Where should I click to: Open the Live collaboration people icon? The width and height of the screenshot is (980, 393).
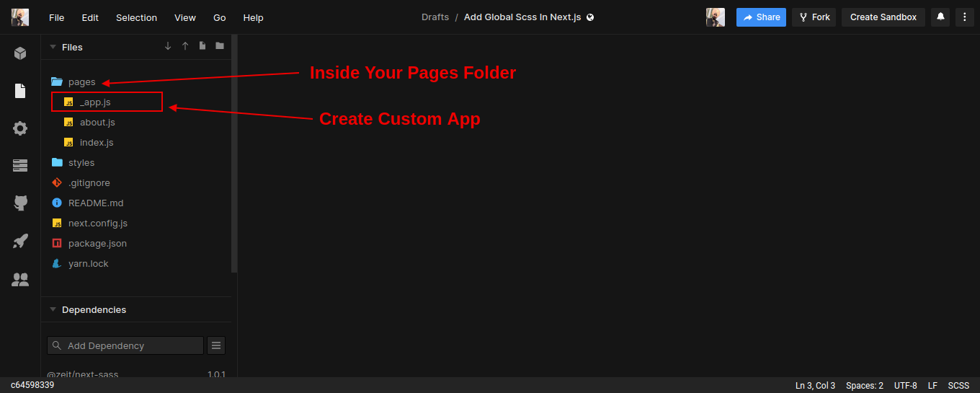pyautogui.click(x=20, y=279)
